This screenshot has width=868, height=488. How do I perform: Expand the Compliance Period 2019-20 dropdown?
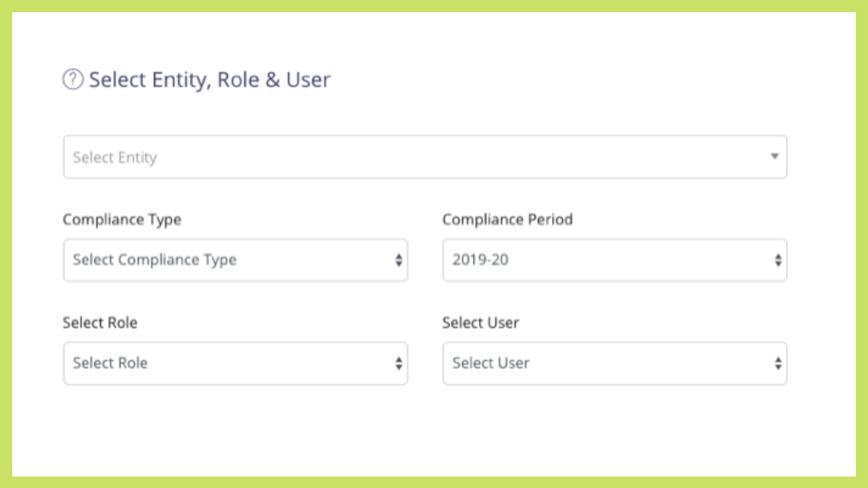pos(614,260)
